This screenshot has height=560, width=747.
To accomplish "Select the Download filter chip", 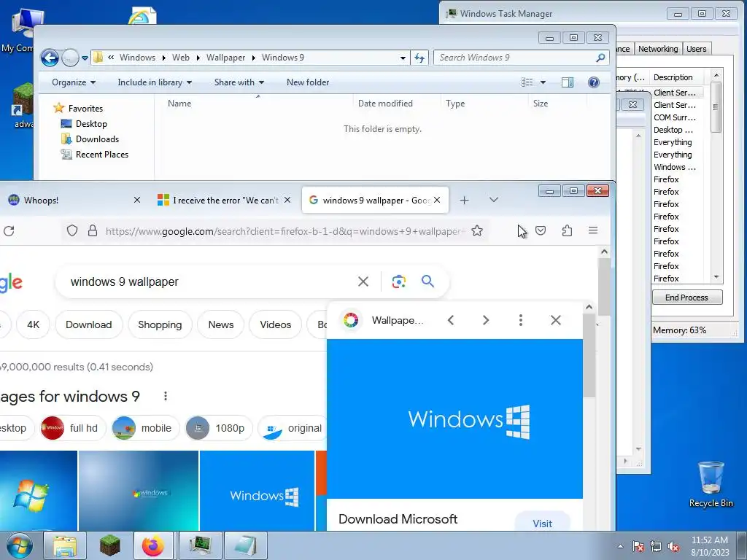I will pos(88,324).
